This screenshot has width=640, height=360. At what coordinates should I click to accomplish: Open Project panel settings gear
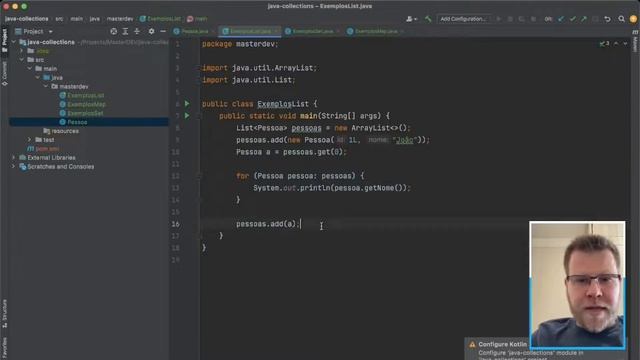tap(151, 31)
